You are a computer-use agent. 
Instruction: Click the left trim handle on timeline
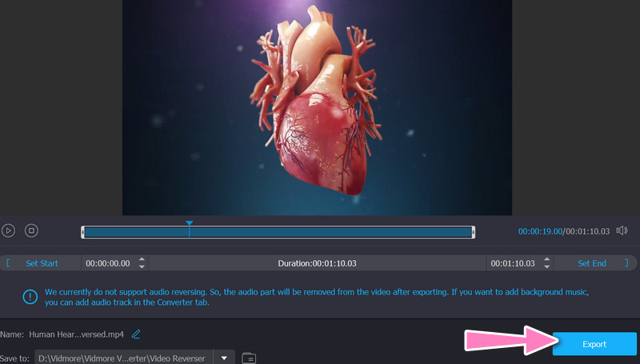82,231
